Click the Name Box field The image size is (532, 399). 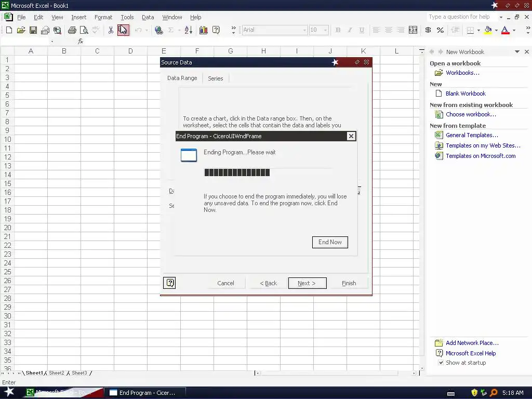pos(25,42)
